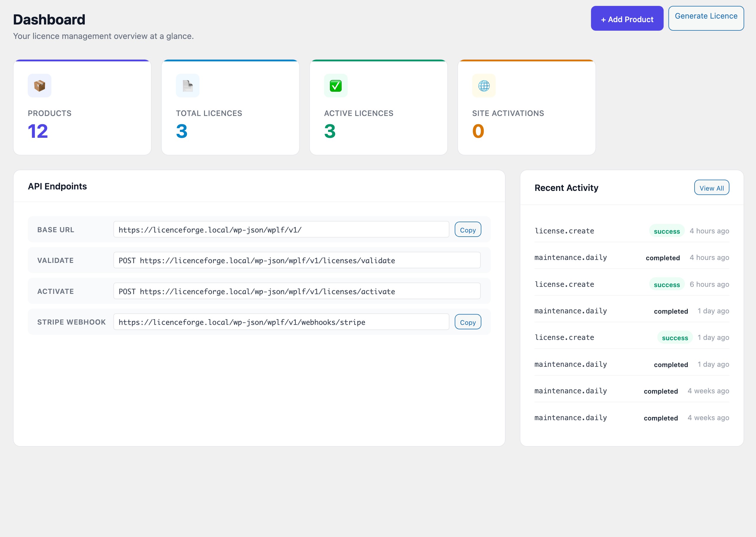756x537 pixels.
Task: Click maintenance.daily from 4 hours ago
Action: click(570, 258)
